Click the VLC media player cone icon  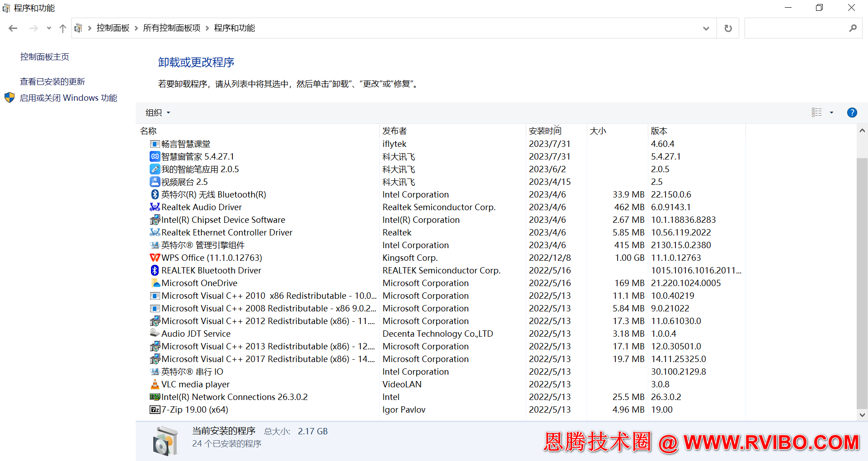point(155,384)
